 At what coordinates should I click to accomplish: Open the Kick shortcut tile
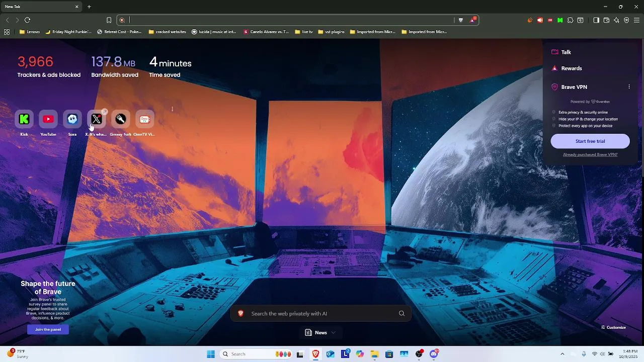point(24,119)
